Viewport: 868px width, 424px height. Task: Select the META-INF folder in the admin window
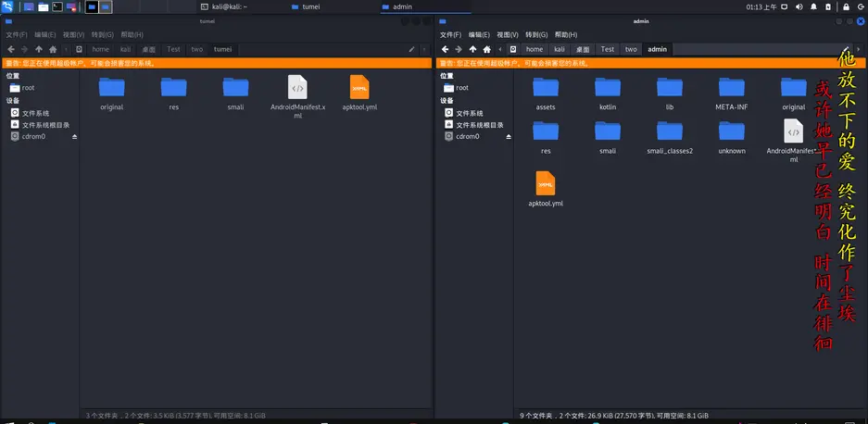click(x=732, y=94)
